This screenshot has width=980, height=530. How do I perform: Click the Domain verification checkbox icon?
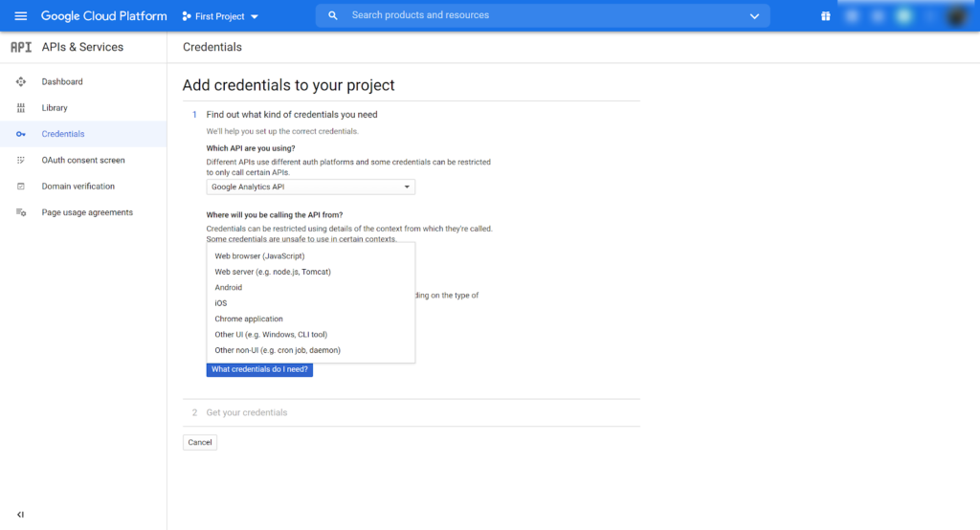pyautogui.click(x=21, y=187)
